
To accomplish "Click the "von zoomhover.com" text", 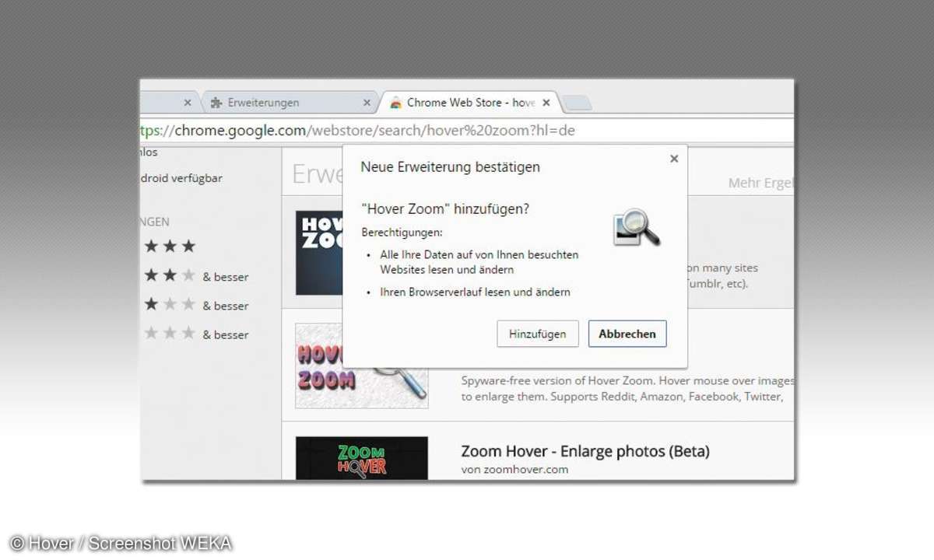I will pos(514,470).
